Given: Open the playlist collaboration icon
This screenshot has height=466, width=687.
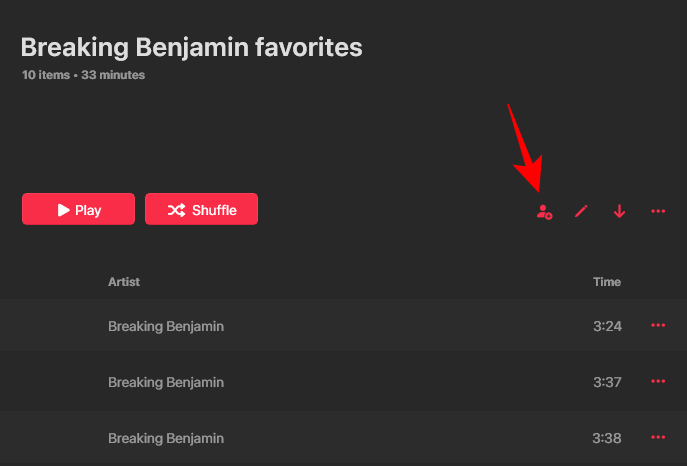Looking at the screenshot, I should 544,211.
